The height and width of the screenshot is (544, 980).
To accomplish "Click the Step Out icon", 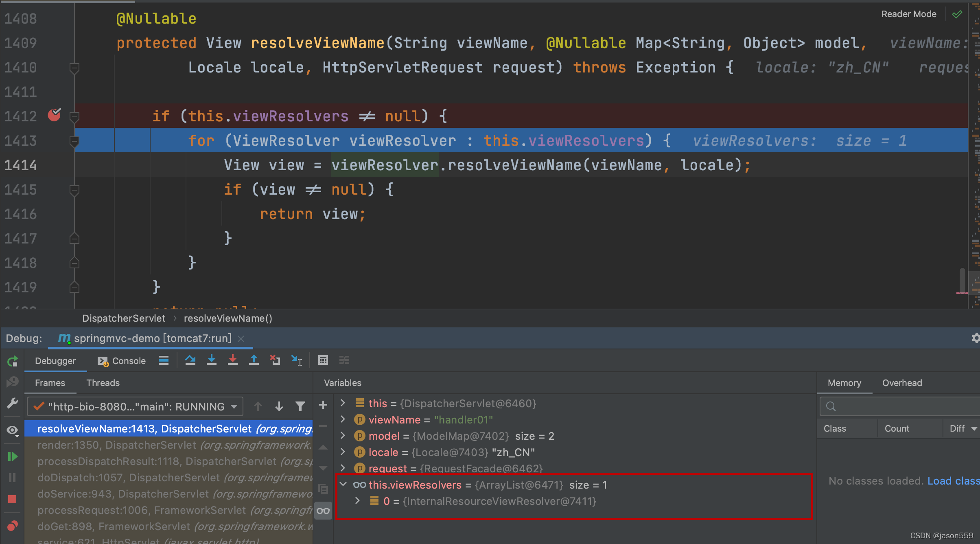I will click(x=254, y=360).
